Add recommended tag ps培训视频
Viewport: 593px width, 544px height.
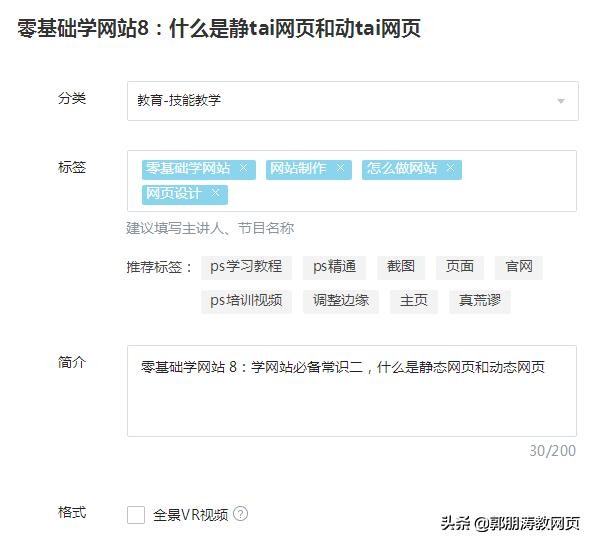pyautogui.click(x=246, y=301)
